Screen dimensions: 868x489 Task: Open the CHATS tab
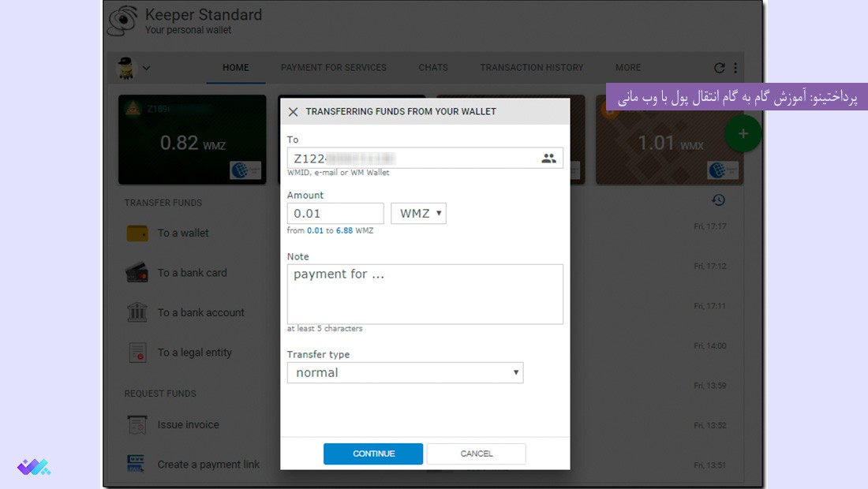(x=433, y=68)
